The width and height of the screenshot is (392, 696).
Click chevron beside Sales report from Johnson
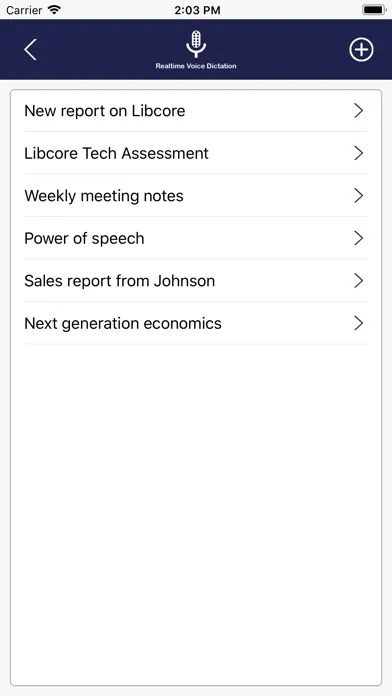(x=359, y=281)
